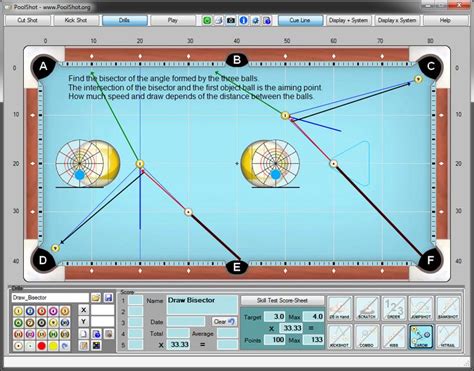Select the black 8 ball icon
474x371 pixels.
42,322
